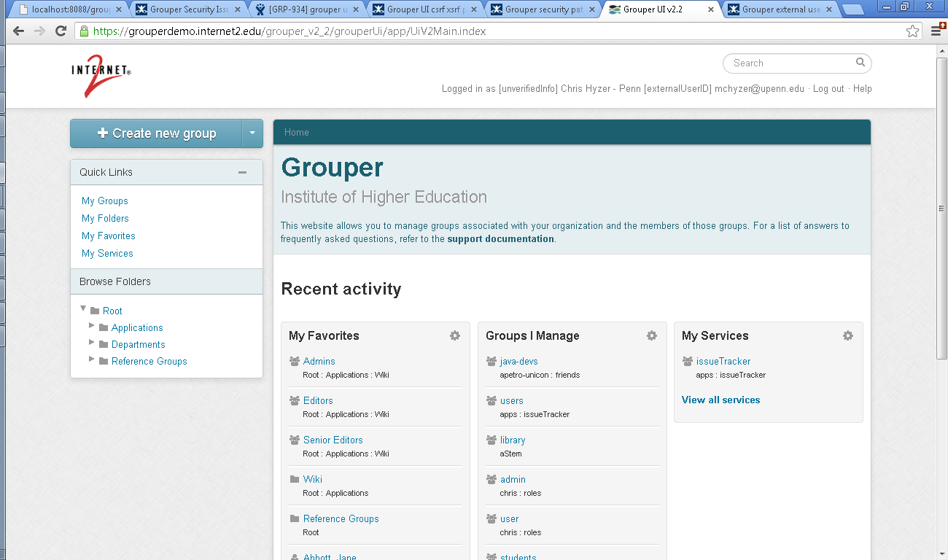Click the group icon beside Senior Editors
The height and width of the screenshot is (560, 948).
295,440
